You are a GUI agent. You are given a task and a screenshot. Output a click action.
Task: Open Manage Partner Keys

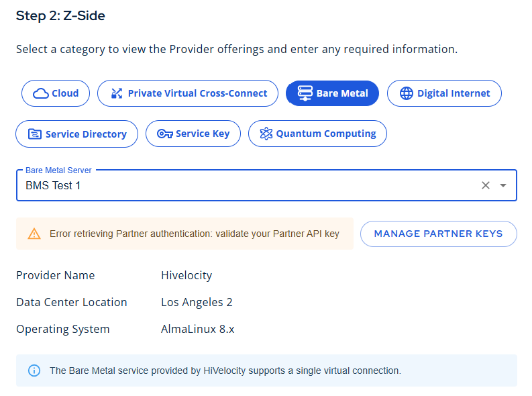coord(438,234)
